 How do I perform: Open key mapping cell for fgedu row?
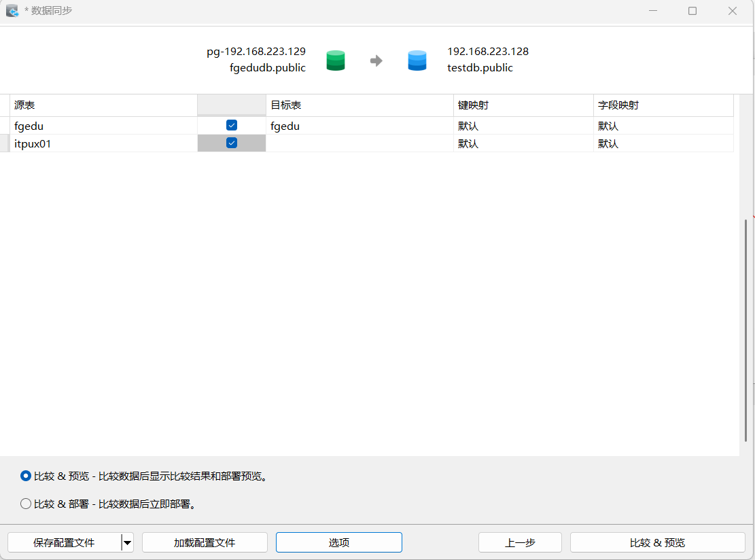point(523,126)
